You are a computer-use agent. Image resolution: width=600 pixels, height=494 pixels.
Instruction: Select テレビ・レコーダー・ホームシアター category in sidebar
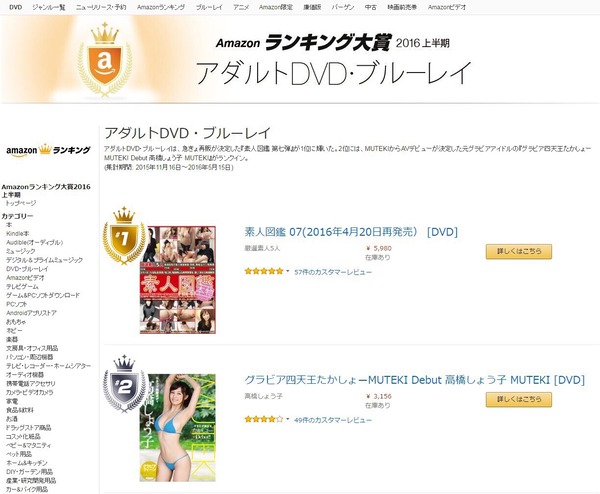(48, 366)
